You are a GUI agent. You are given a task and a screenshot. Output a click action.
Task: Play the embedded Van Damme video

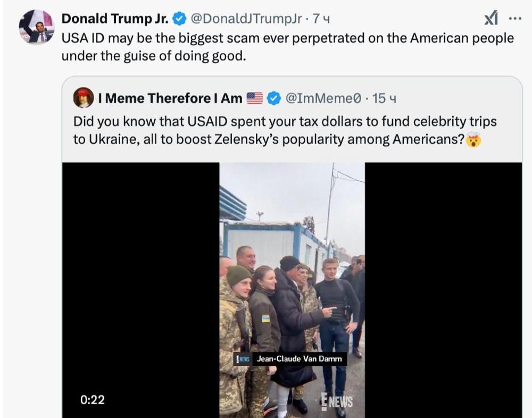292,290
